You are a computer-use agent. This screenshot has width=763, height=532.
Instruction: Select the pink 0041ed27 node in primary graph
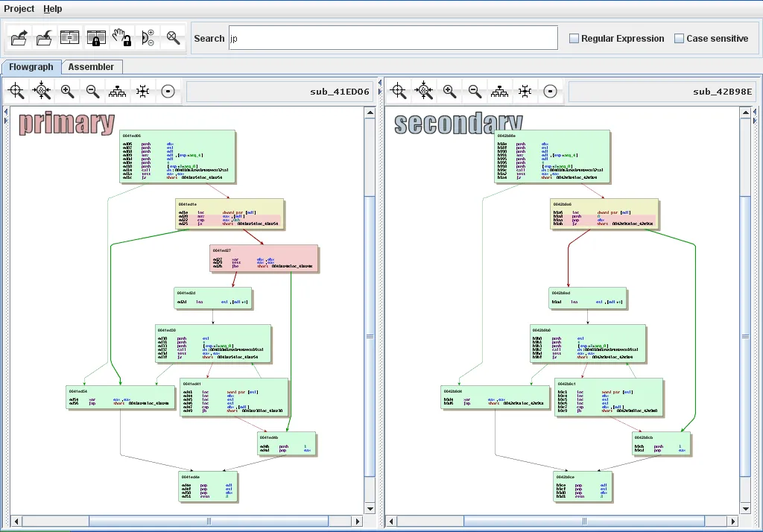[263, 258]
